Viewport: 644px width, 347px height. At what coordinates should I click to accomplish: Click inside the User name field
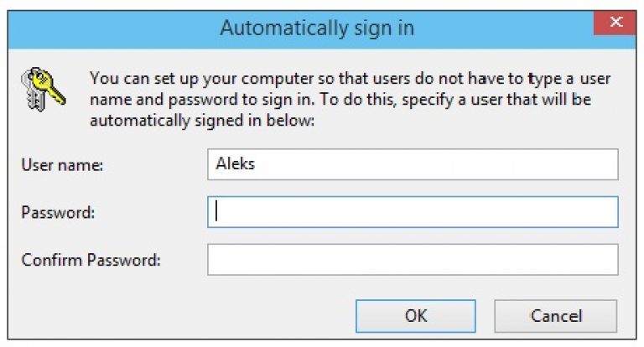[x=413, y=164]
